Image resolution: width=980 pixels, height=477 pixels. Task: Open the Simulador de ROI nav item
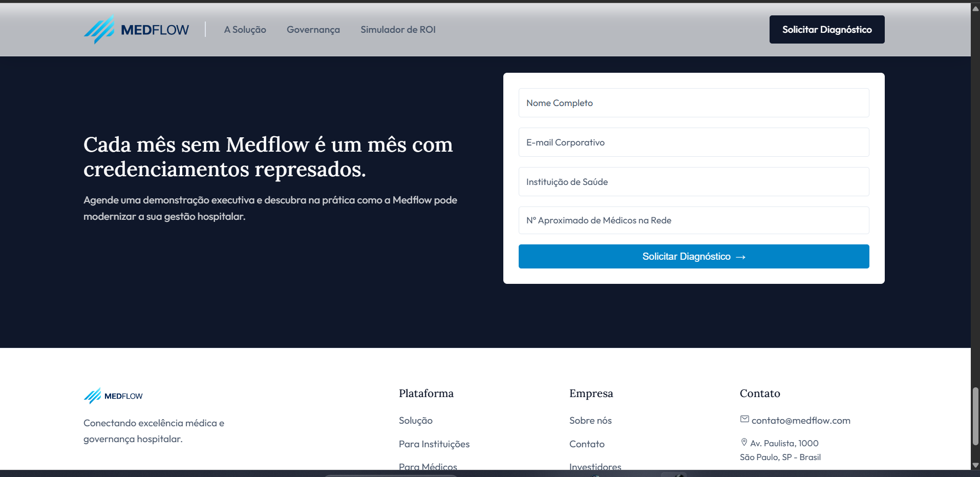click(398, 30)
